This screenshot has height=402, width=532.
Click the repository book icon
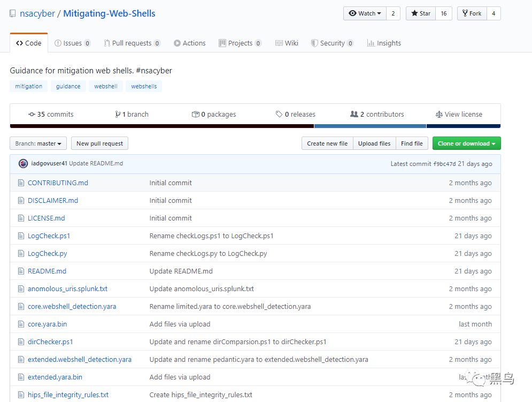[x=12, y=13]
